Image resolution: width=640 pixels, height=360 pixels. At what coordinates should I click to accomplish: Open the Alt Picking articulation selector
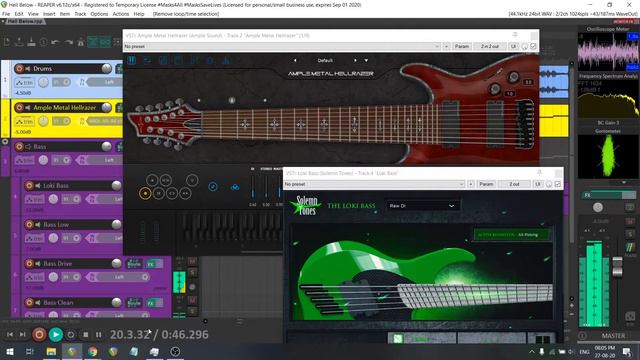[512, 235]
